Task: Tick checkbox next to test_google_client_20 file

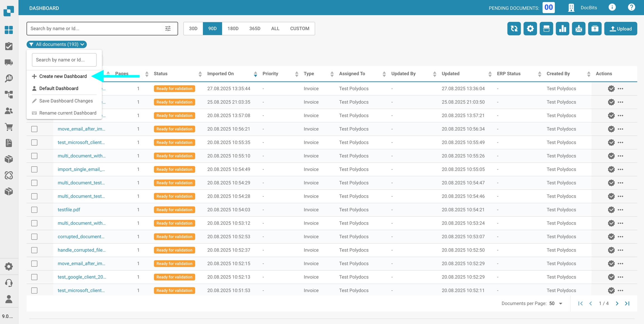Action: tap(34, 277)
